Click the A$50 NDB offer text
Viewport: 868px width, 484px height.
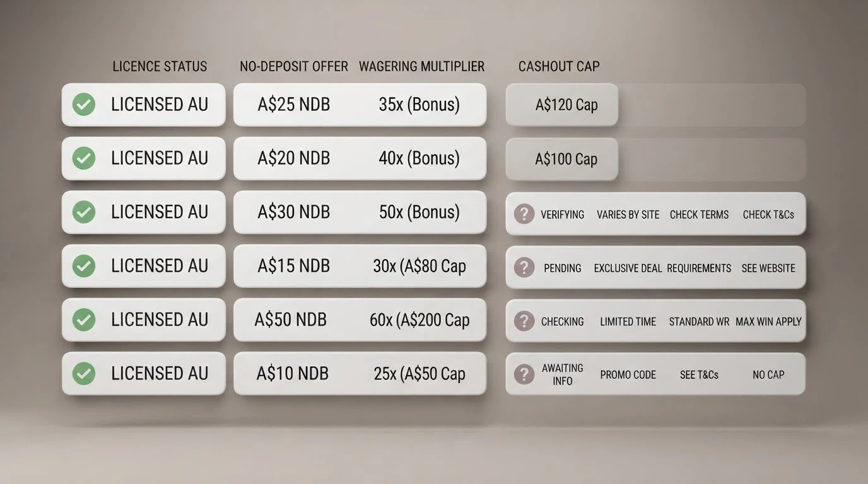pyautogui.click(x=291, y=320)
